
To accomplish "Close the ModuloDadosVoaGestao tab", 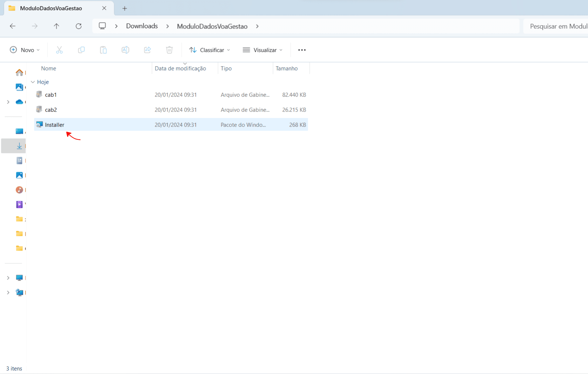I will 104,8.
